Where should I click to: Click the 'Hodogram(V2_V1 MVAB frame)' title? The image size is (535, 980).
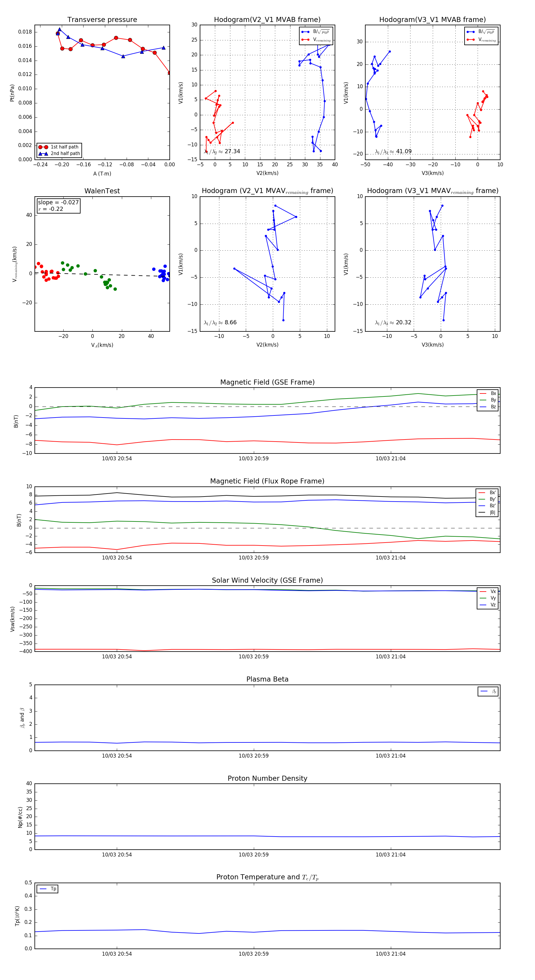pos(267,20)
